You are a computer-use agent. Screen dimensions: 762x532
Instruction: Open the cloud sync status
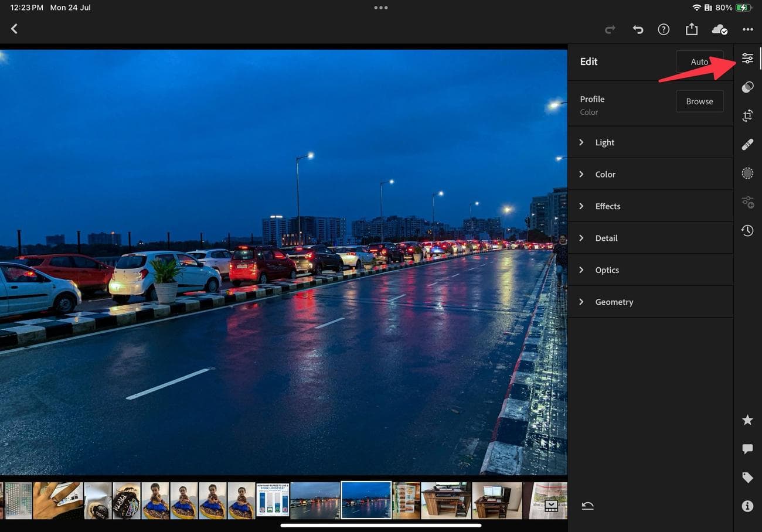[x=719, y=29]
